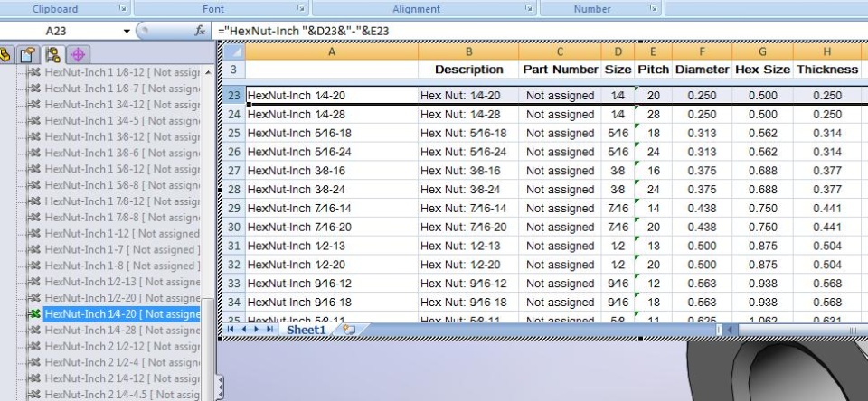
Task: Click the Part Number header cell
Action: point(561,70)
